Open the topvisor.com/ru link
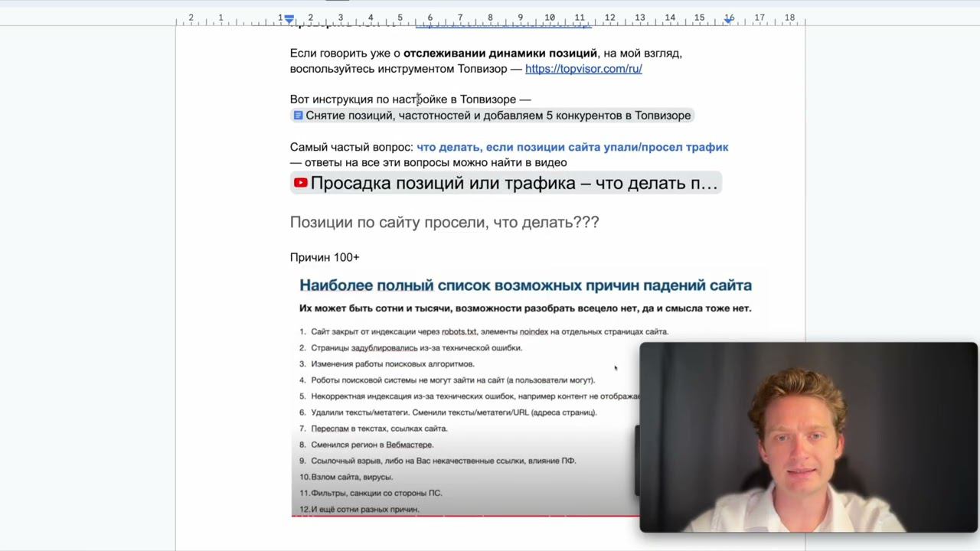 pyautogui.click(x=583, y=69)
